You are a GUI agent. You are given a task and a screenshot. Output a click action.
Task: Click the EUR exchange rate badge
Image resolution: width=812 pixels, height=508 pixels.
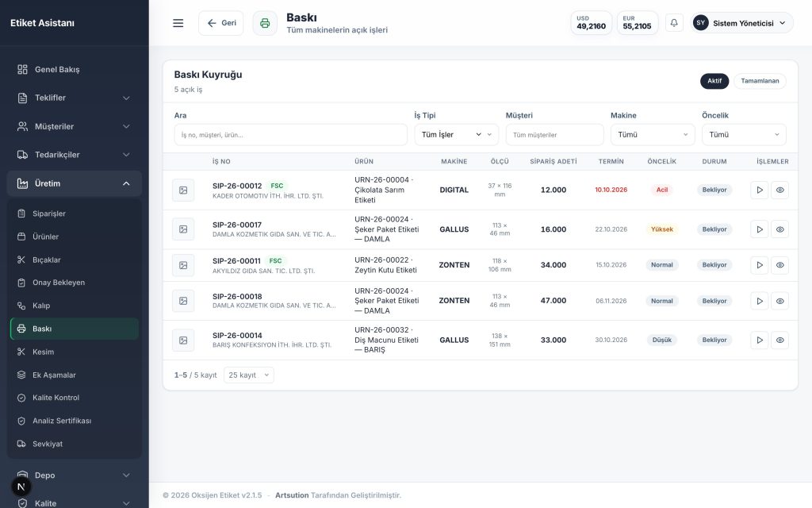pyautogui.click(x=637, y=23)
